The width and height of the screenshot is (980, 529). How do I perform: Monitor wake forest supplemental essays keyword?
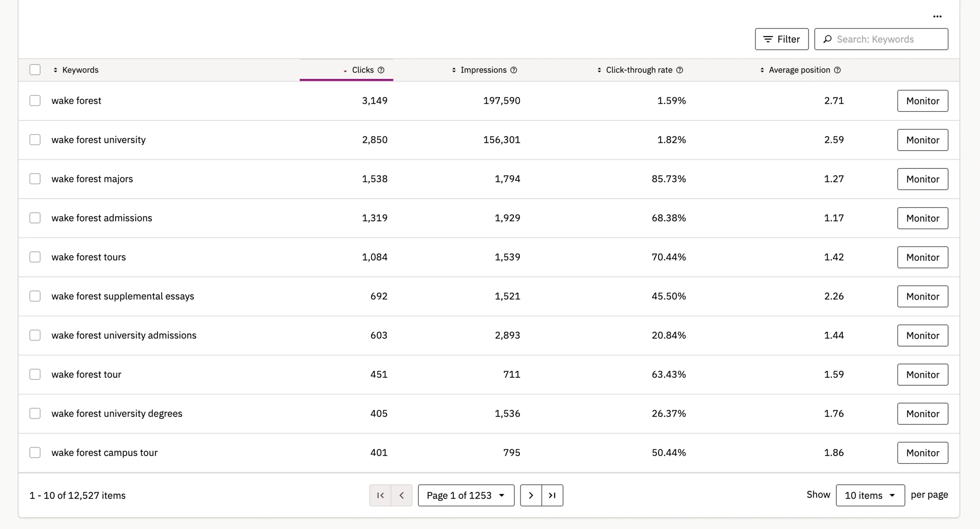pyautogui.click(x=923, y=296)
